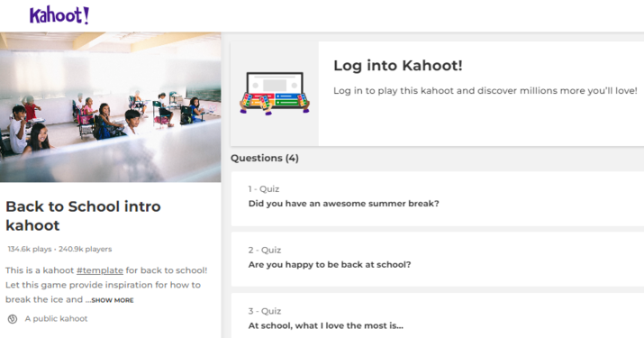Click the 1 - Quiz label
This screenshot has width=644, height=338.
click(264, 189)
